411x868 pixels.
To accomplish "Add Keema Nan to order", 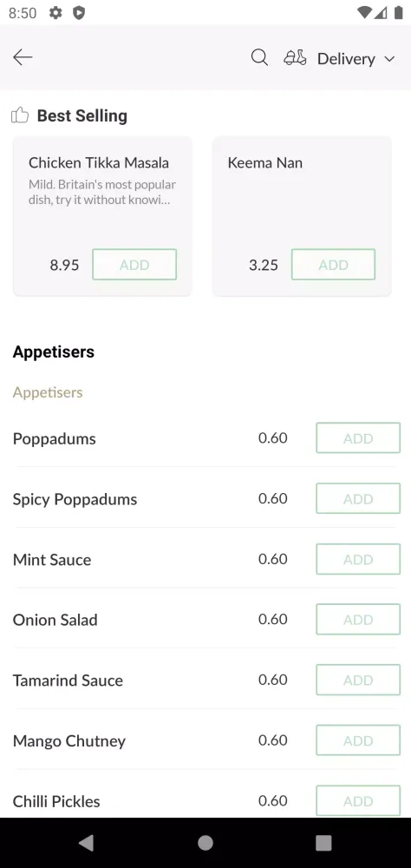I will pyautogui.click(x=333, y=265).
